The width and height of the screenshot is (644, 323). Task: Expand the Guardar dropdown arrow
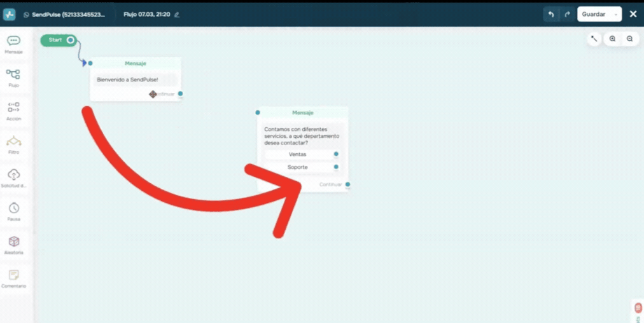[x=615, y=14]
